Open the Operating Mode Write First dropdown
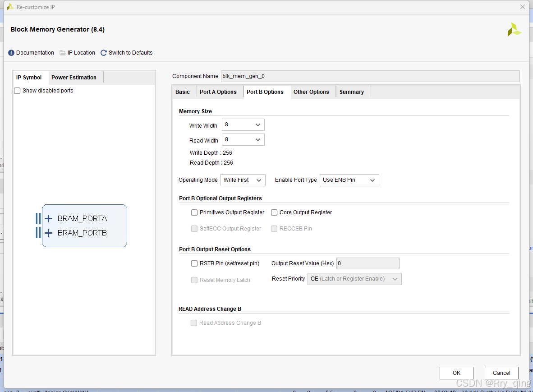 (243, 180)
